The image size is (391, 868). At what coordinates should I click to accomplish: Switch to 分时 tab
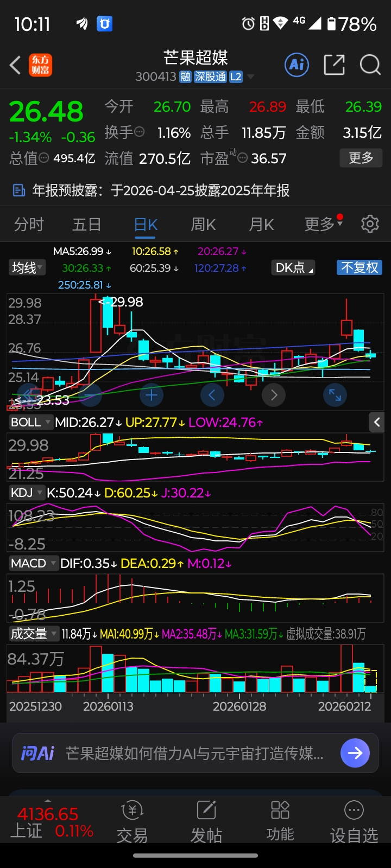(29, 224)
